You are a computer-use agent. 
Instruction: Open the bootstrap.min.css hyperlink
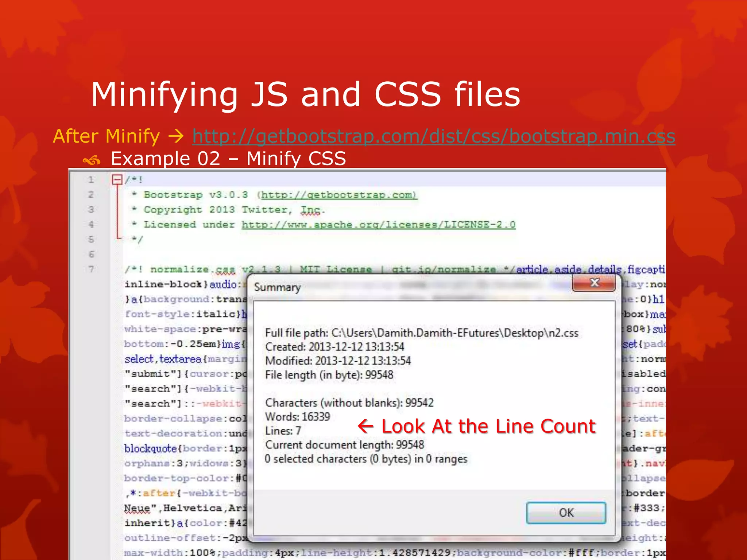coord(434,136)
